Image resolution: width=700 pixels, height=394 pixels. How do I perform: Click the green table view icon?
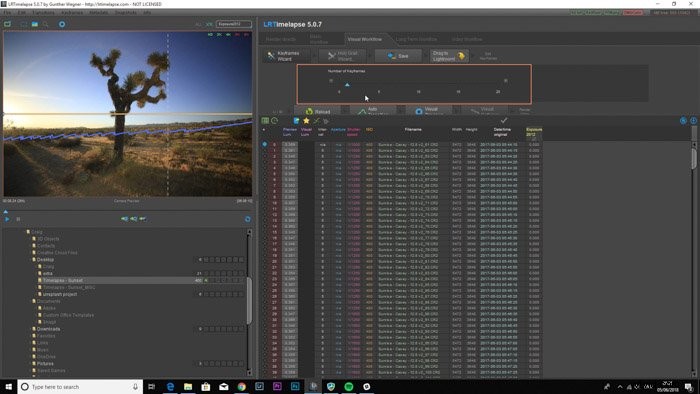265,121
